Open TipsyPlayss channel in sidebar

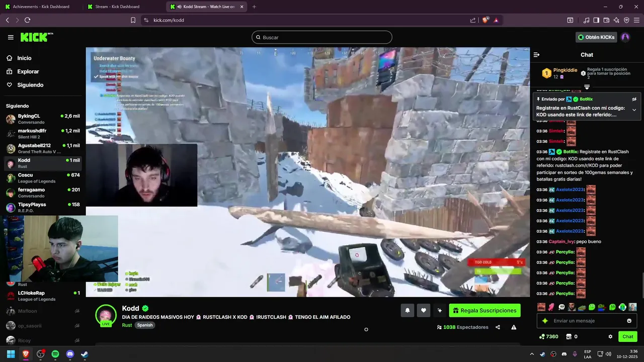click(43, 207)
